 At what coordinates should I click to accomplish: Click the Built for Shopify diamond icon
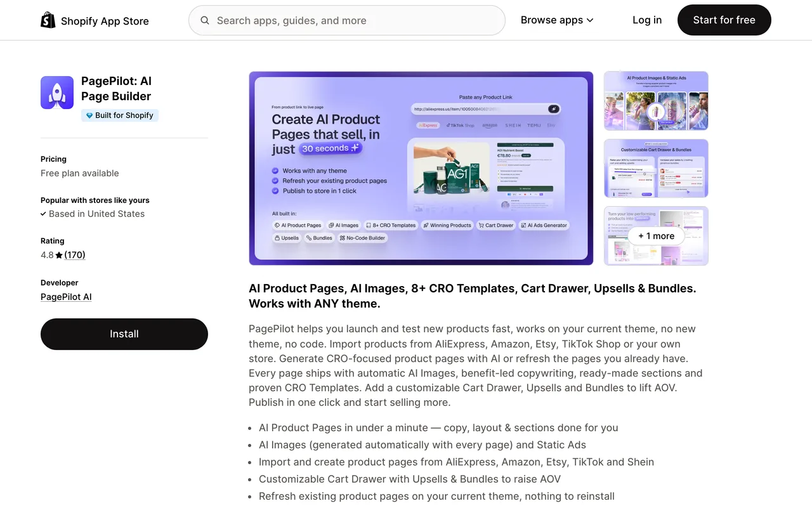(89, 115)
